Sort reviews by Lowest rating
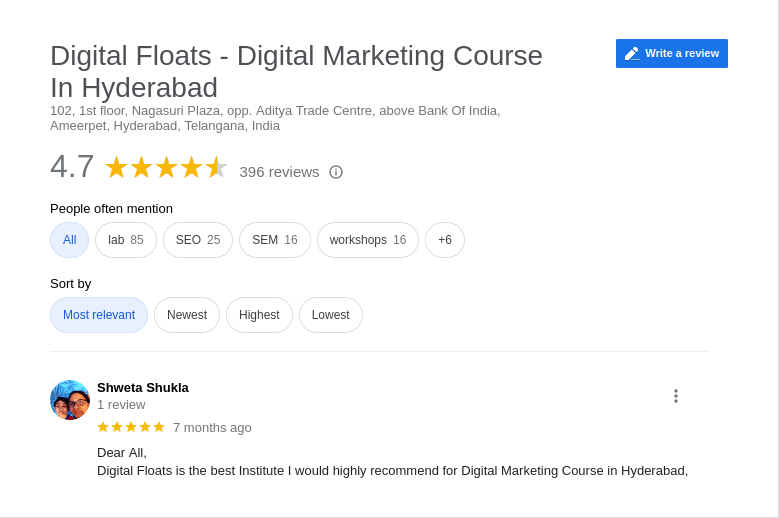This screenshot has width=779, height=518. point(331,315)
